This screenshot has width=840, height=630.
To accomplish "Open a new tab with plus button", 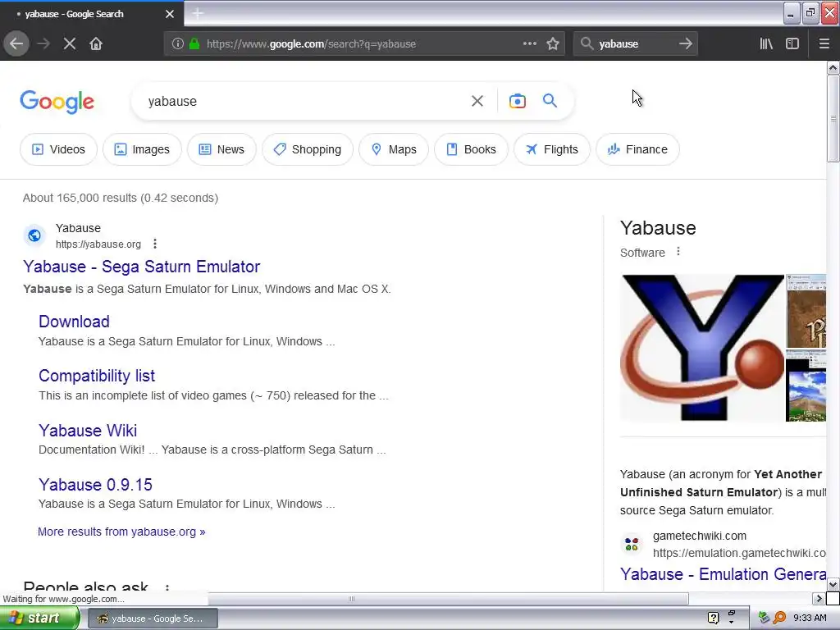I will coord(198,13).
